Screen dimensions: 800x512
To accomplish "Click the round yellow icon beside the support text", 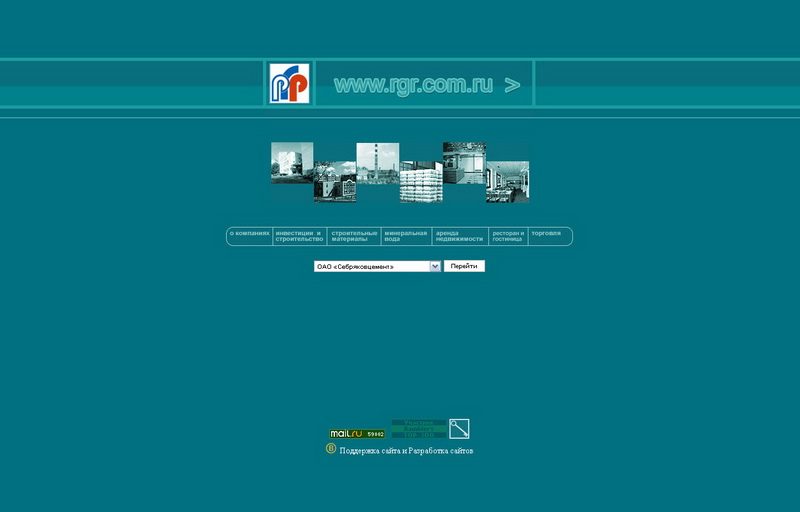I will pos(331,449).
